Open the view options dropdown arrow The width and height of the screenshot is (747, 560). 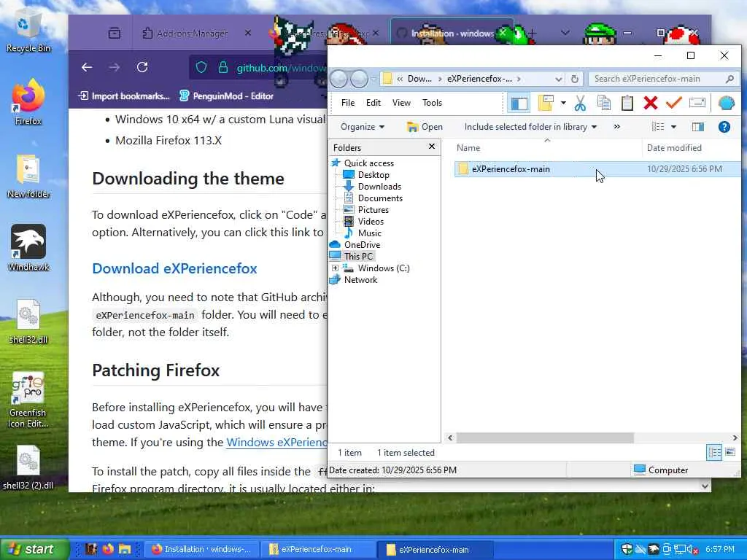click(673, 127)
